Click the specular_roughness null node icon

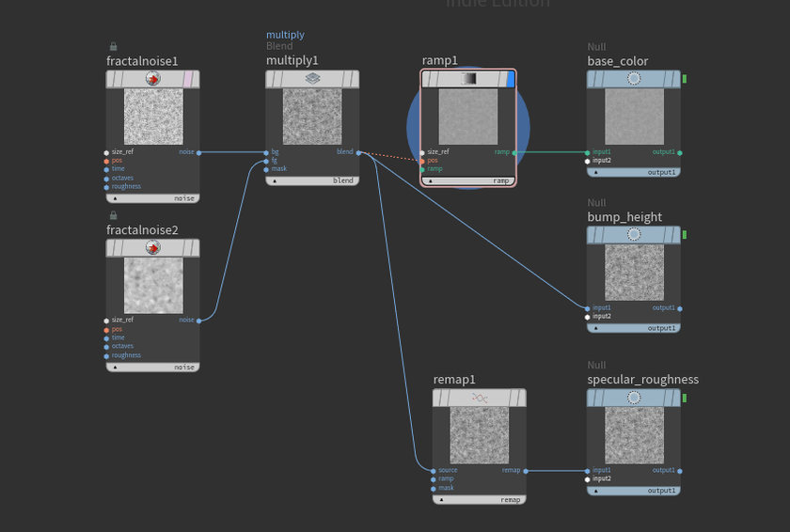[x=633, y=398]
